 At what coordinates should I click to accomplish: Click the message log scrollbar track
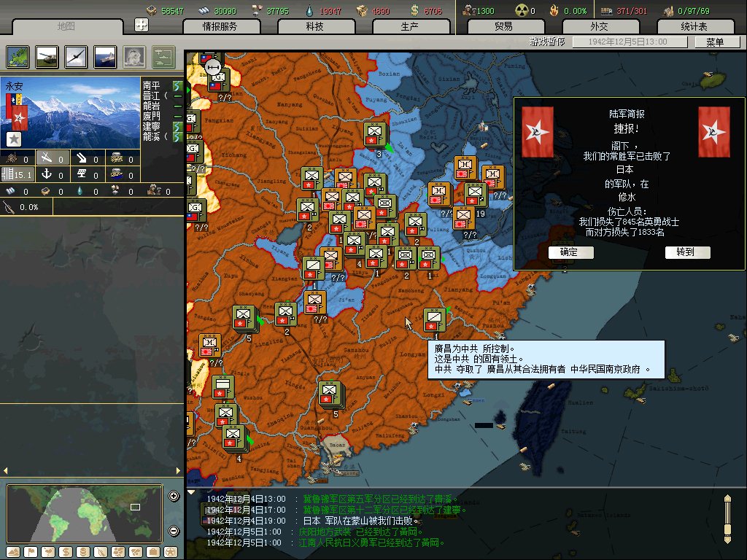727,519
